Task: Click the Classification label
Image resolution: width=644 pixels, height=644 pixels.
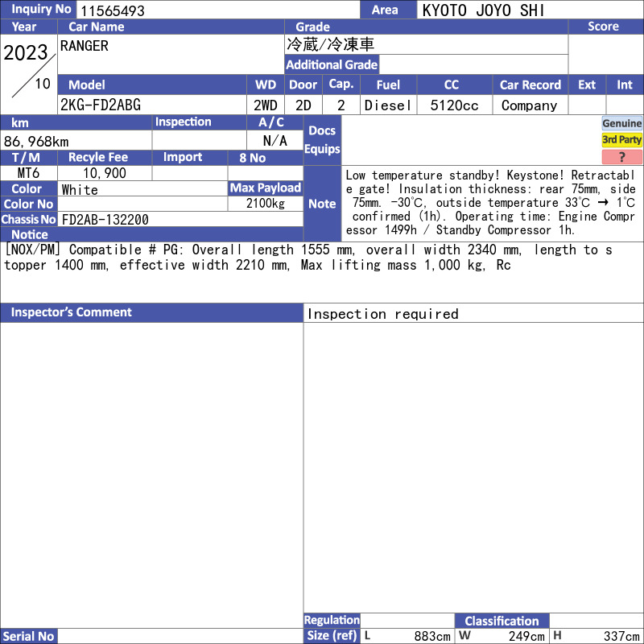Action: coord(502,621)
